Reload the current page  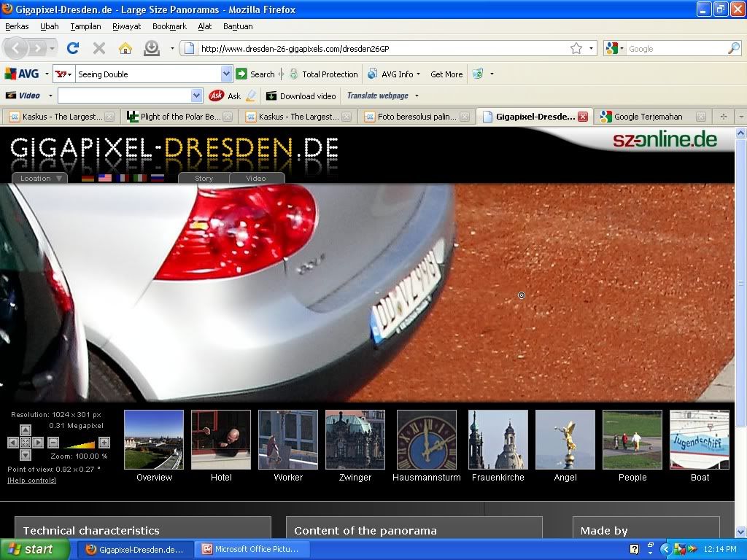[x=73, y=48]
